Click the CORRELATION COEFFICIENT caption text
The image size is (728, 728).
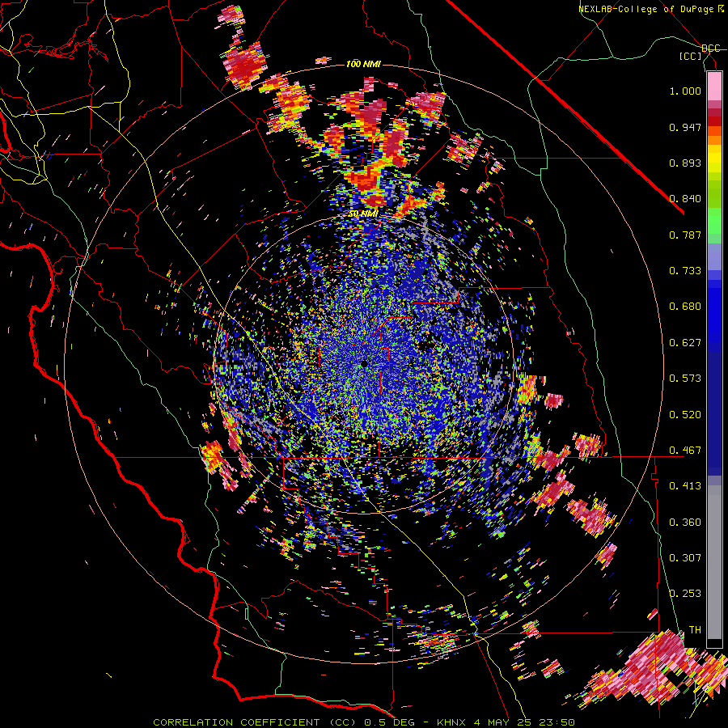pyautogui.click(x=236, y=722)
